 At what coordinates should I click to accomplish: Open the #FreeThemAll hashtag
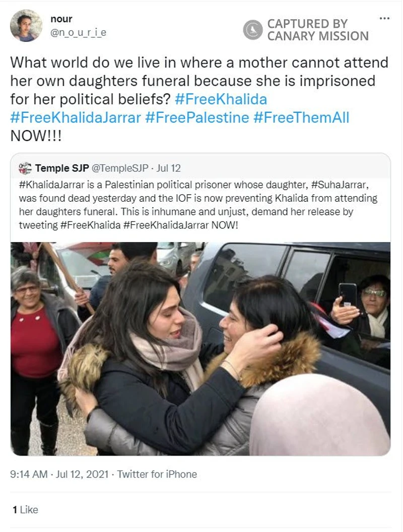[301, 117]
